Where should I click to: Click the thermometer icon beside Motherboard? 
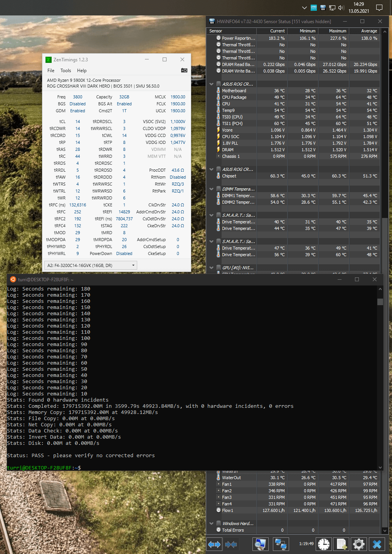pos(219,91)
